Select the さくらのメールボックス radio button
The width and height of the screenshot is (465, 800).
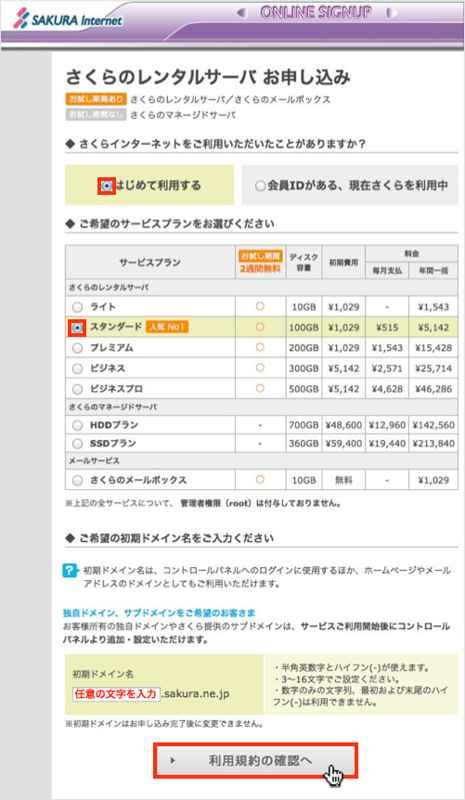(77, 480)
